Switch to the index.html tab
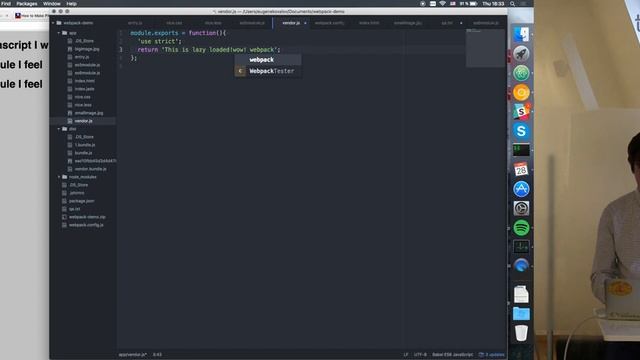The height and width of the screenshot is (360, 640). [x=369, y=23]
